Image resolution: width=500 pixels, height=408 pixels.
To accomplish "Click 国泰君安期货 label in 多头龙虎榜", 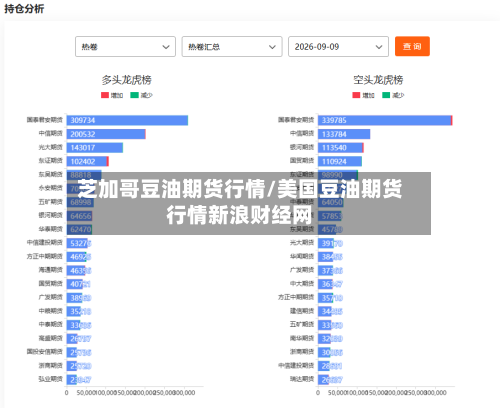I will tap(45, 120).
